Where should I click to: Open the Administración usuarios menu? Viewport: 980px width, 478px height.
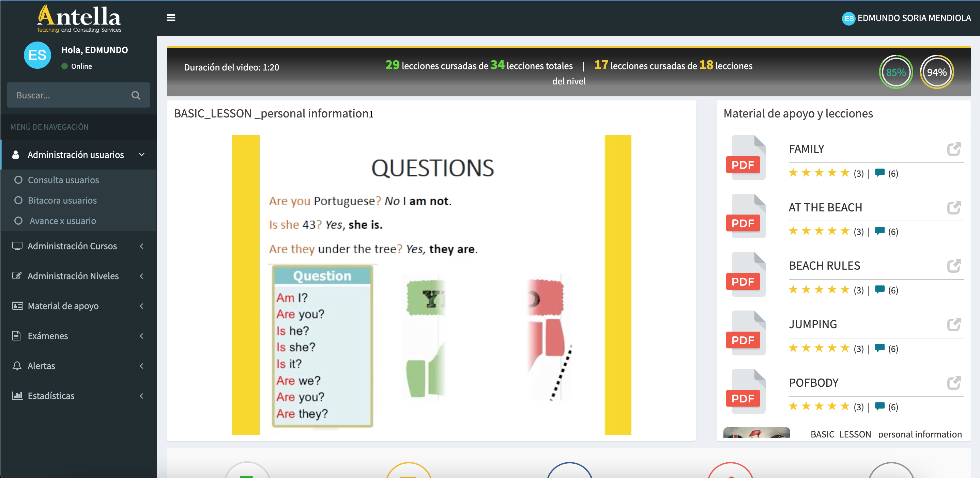[x=78, y=155]
